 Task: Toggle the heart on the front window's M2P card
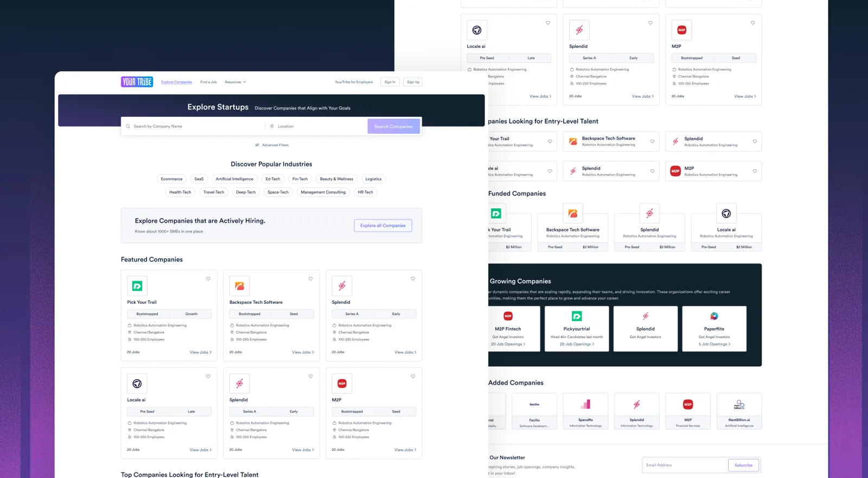413,377
